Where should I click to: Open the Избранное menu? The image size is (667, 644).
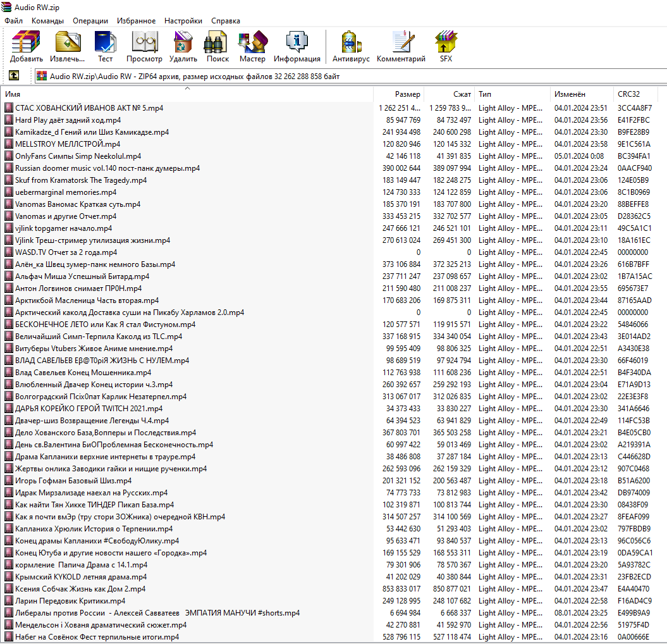pos(136,21)
